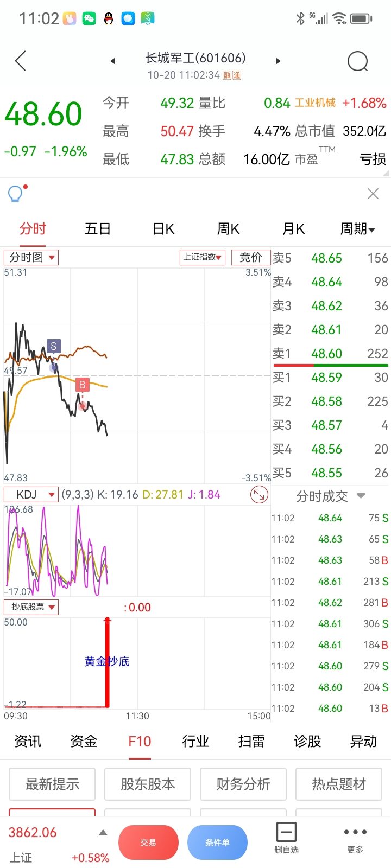The width and height of the screenshot is (391, 868).
Task: Open the 更多 three-dots menu
Action: 355,839
